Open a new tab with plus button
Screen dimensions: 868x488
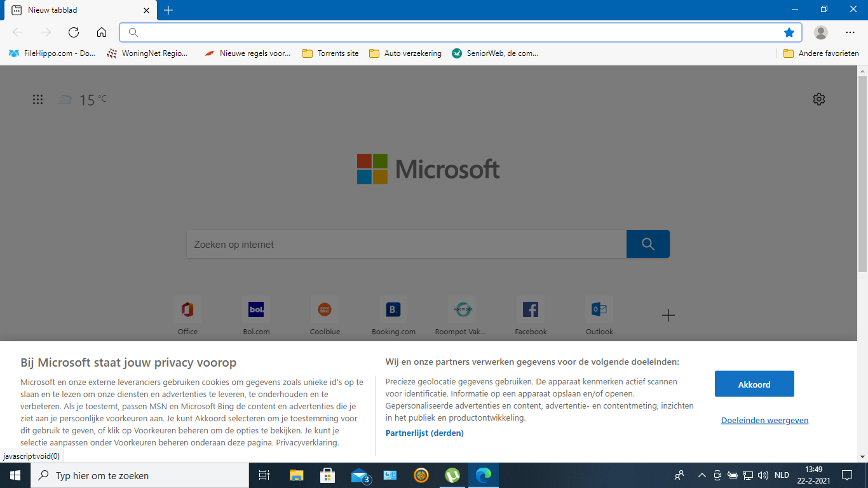click(168, 10)
